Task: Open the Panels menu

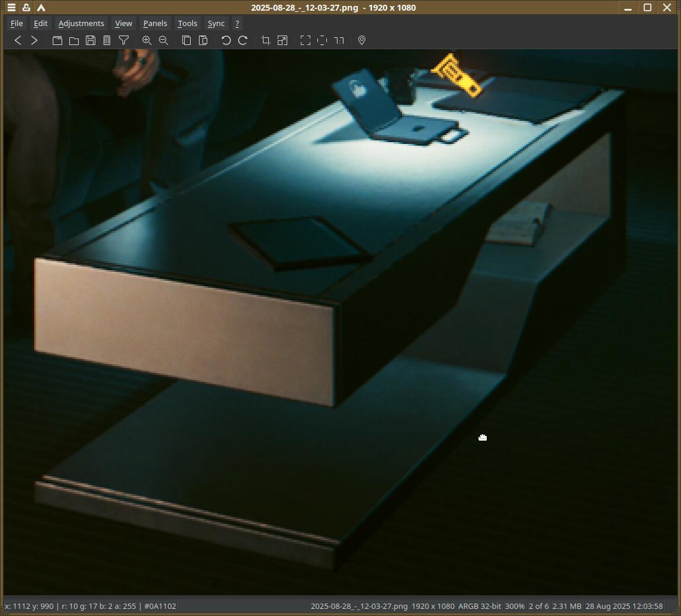Action: coord(155,24)
